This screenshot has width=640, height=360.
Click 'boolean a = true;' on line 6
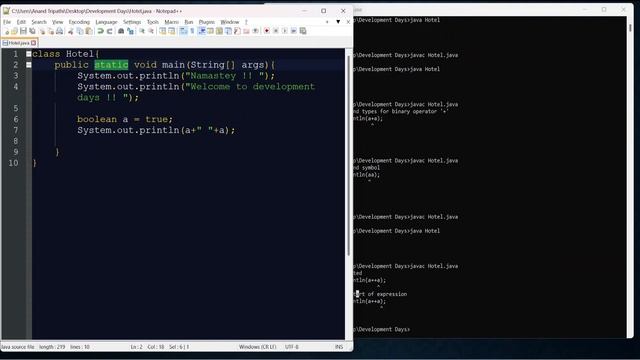pyautogui.click(x=125, y=119)
